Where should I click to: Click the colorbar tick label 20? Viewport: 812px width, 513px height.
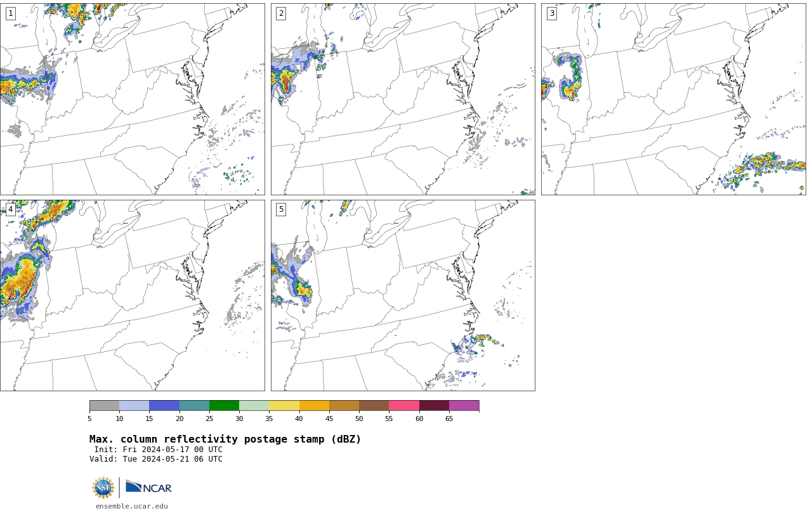tap(180, 419)
